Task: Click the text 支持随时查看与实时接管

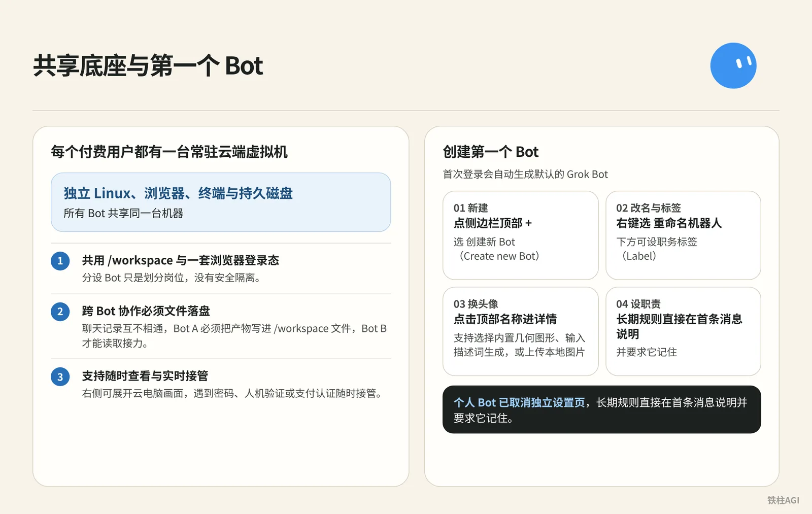Action: click(145, 376)
